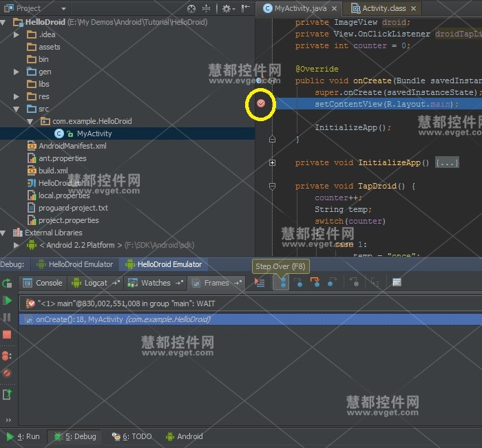Click Scroll from Source crosshair icon
This screenshot has width=482, height=448.
point(191,9)
